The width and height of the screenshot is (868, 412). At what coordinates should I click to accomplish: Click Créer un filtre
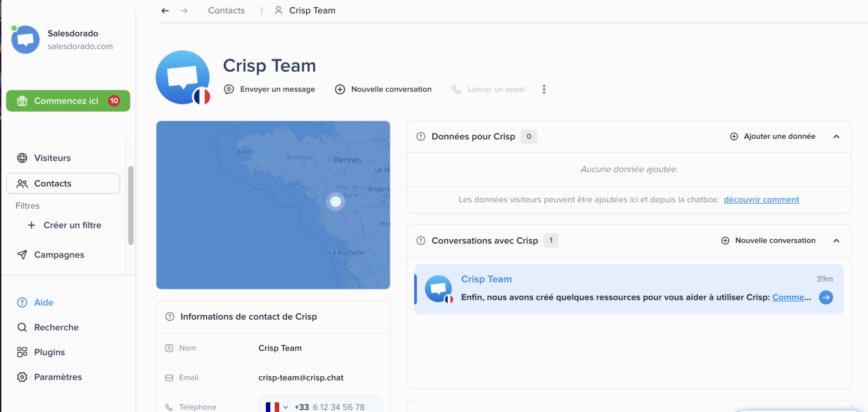tap(72, 225)
